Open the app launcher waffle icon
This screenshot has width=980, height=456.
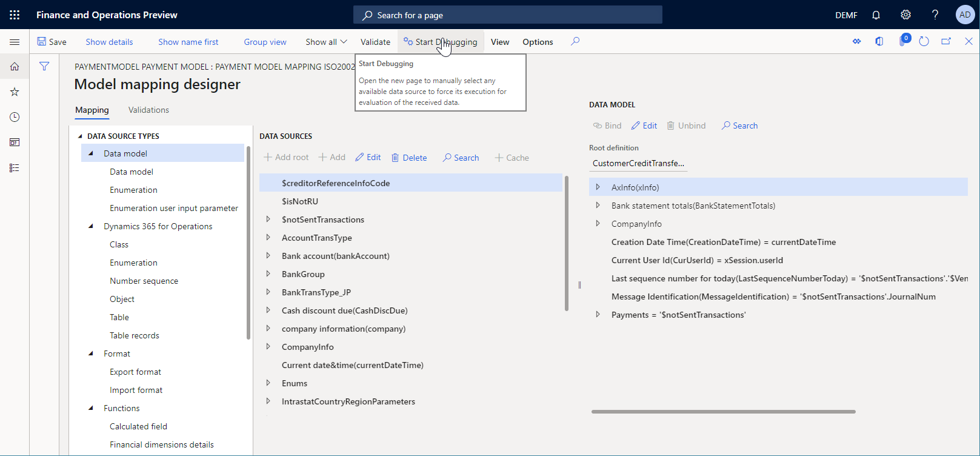coord(15,15)
